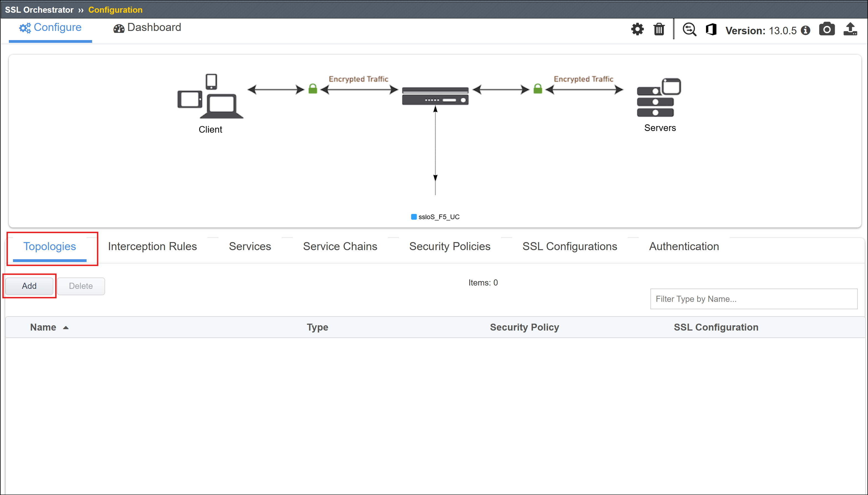Open the SSL Configurations tab
The height and width of the screenshot is (495, 868).
pyautogui.click(x=570, y=247)
